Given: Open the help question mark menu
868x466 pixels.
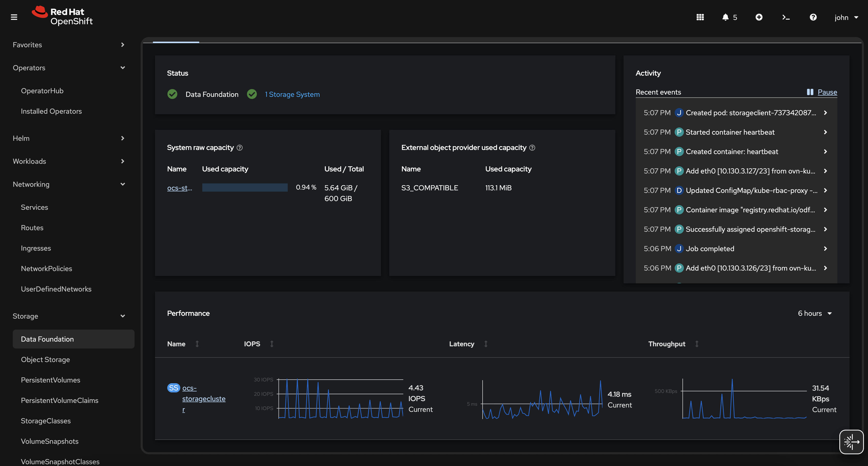Looking at the screenshot, I should (813, 17).
